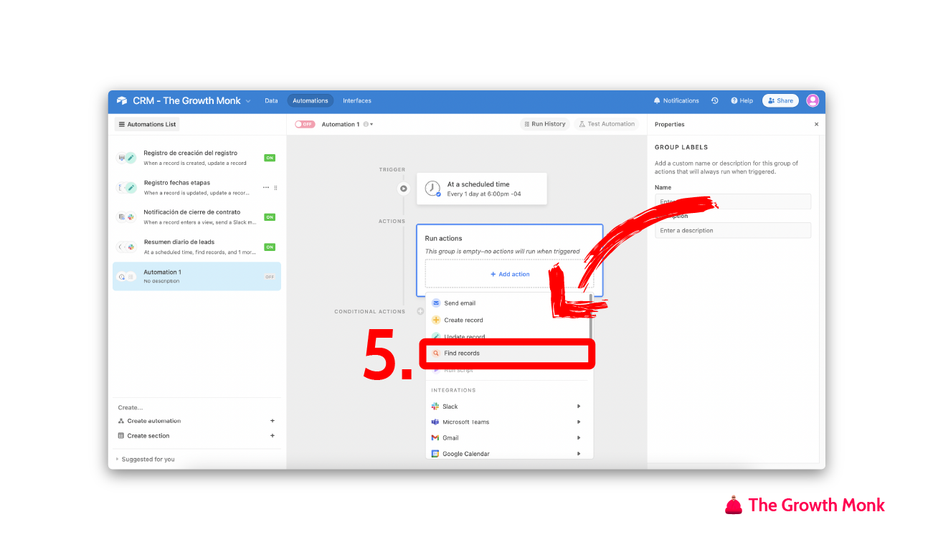Open the base name dropdown chevron
933x560 pixels.
click(x=248, y=101)
